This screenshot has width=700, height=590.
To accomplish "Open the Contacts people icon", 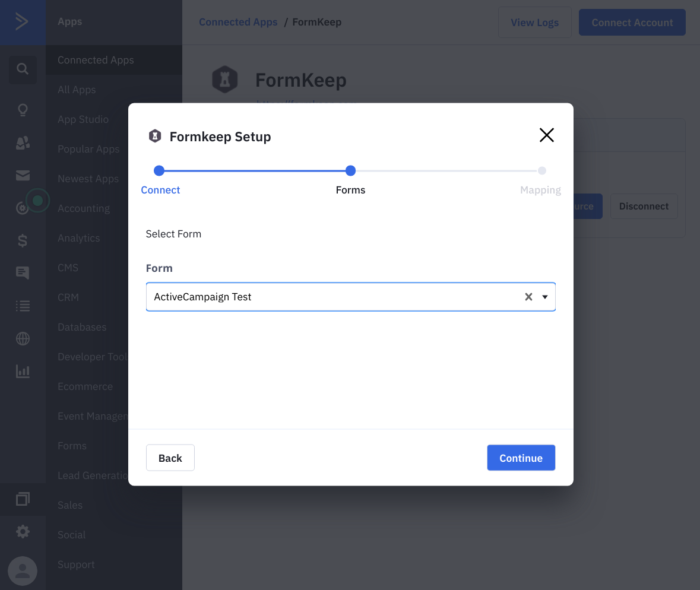I will pos(23,143).
